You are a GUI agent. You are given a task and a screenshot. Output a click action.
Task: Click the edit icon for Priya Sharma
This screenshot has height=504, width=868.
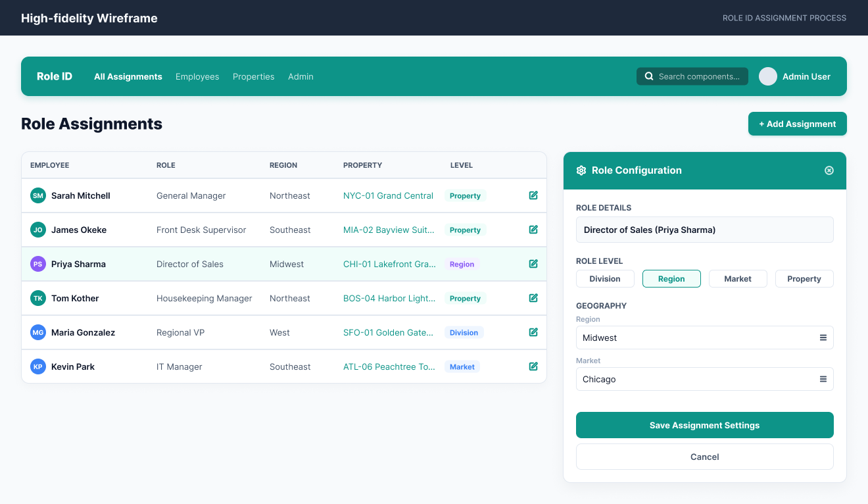(x=533, y=264)
